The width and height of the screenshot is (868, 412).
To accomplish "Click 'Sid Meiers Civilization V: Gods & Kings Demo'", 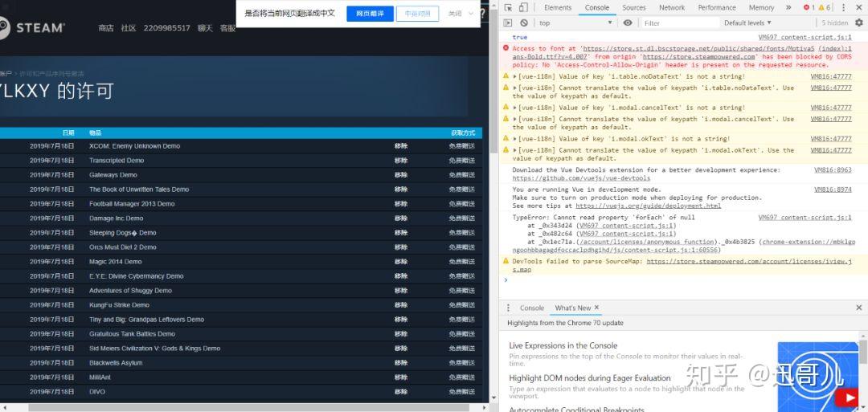I will [x=154, y=349].
